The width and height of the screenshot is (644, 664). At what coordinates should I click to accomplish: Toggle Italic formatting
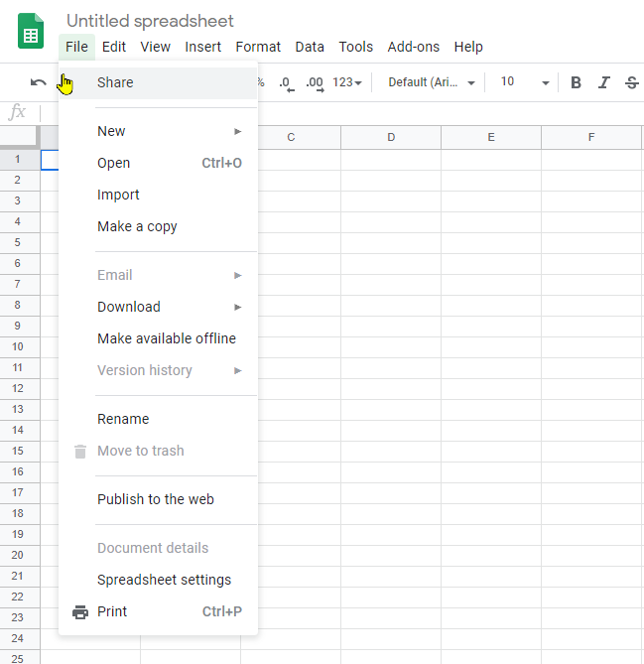pos(603,82)
